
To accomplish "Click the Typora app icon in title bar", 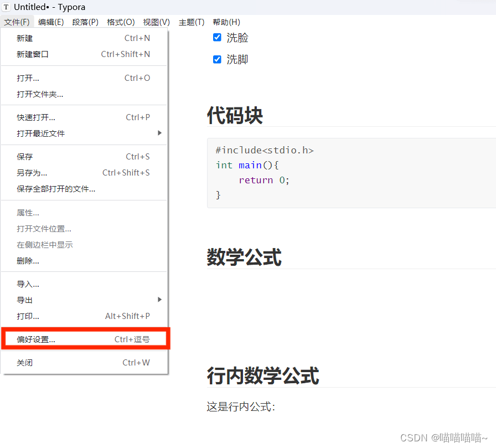I will click(6, 7).
